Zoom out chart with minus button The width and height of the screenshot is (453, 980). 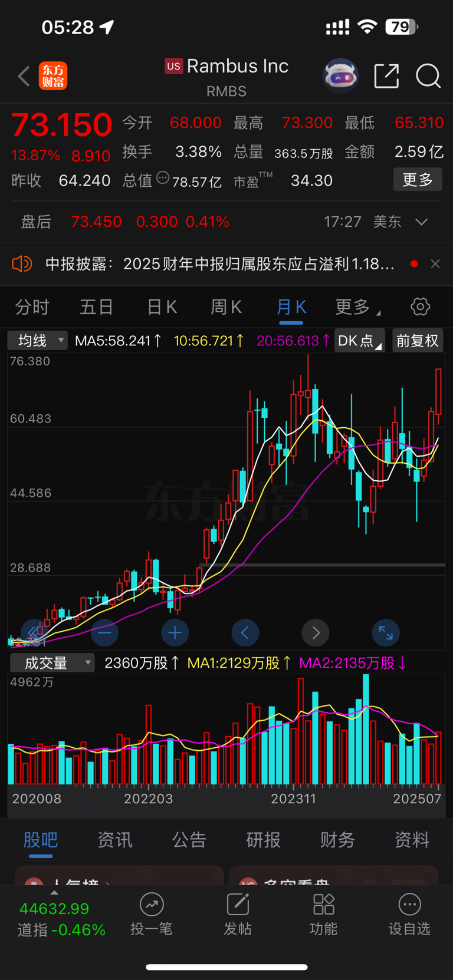coord(104,633)
